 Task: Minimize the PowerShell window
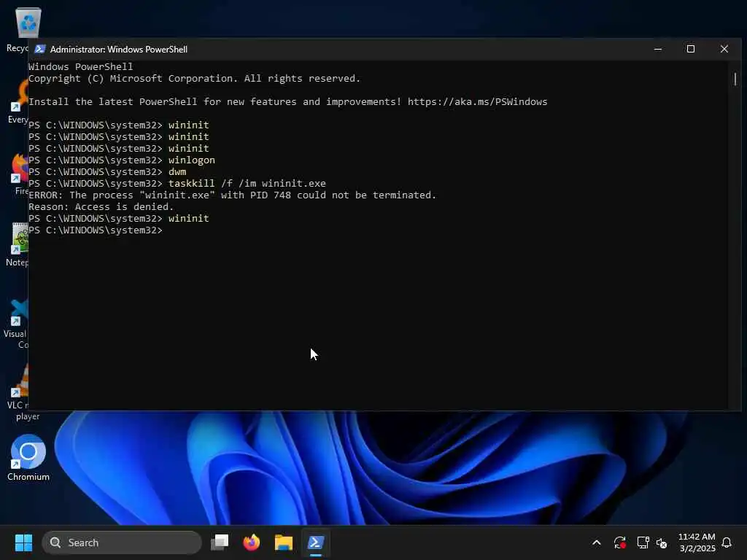click(658, 49)
